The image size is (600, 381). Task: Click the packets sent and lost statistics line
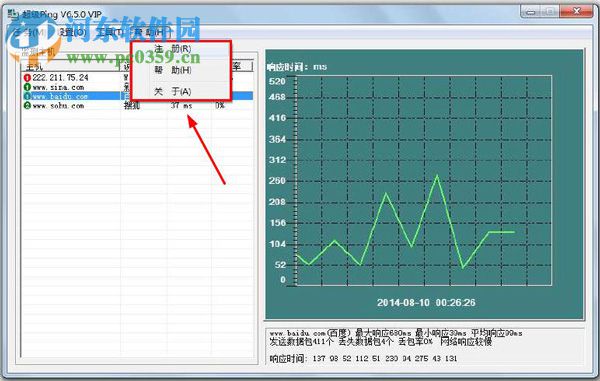click(x=381, y=342)
